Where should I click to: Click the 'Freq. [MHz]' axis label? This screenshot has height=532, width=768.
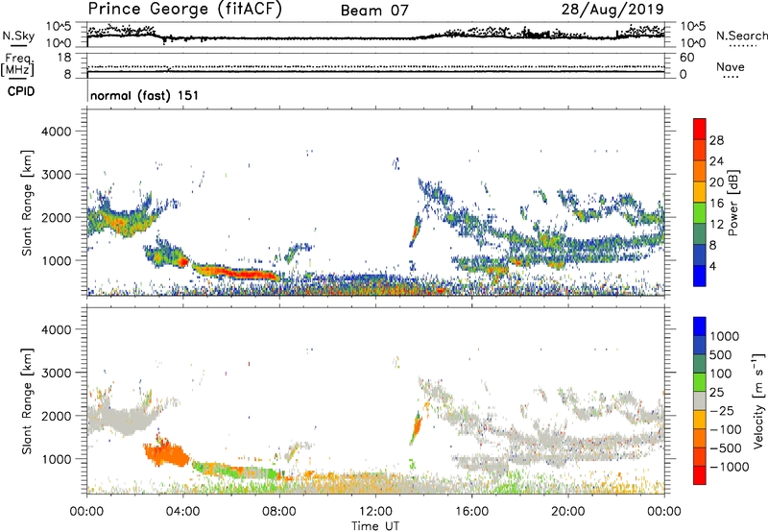coord(17,65)
